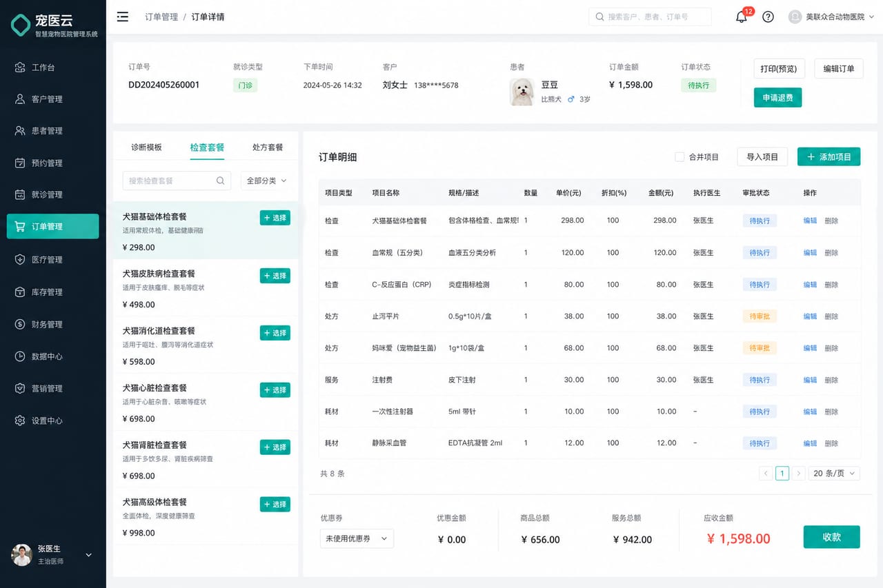Open 工作台 in the sidebar

tap(52, 68)
